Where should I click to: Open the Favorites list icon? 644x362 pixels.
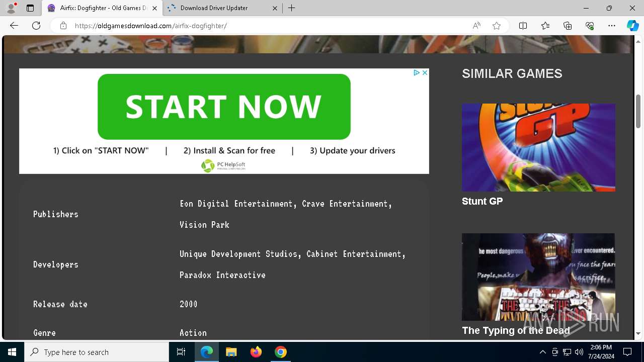[545, 26]
